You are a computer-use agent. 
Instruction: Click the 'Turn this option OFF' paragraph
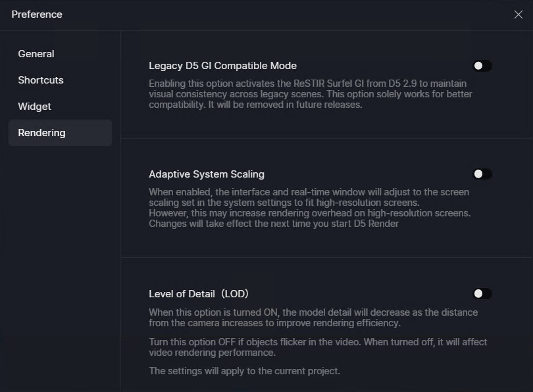[318, 347]
